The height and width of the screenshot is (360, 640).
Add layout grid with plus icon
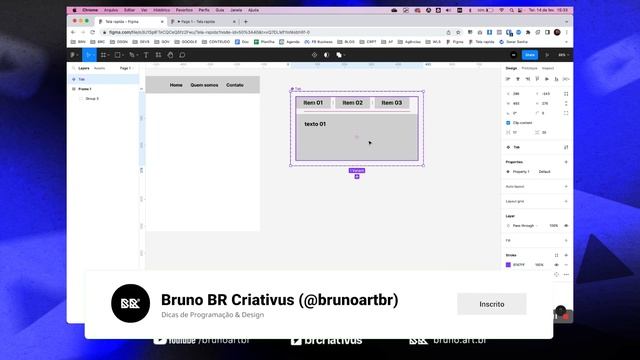[x=566, y=201]
